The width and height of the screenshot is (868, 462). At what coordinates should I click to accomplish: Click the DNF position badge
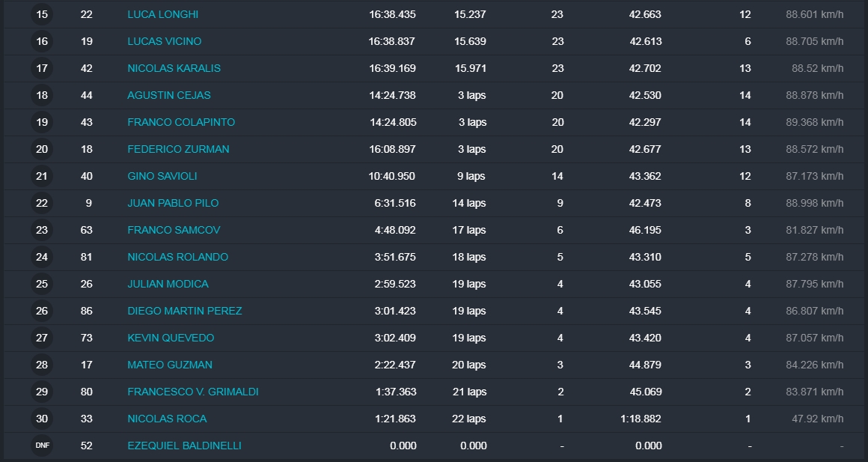coord(42,446)
